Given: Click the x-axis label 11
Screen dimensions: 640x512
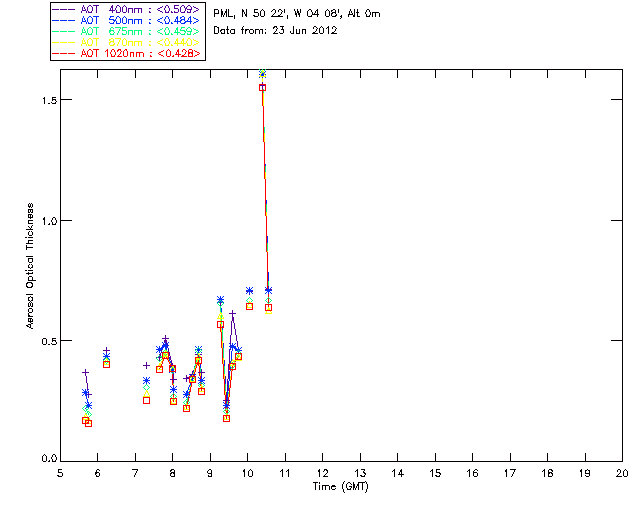Looking at the screenshot, I should (x=284, y=473).
